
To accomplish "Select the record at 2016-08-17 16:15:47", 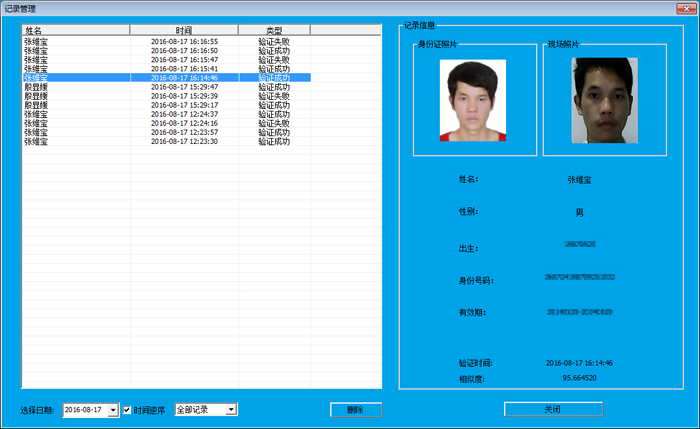I will coord(184,60).
